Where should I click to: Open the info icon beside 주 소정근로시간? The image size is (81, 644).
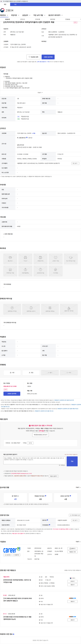coord(27,137)
